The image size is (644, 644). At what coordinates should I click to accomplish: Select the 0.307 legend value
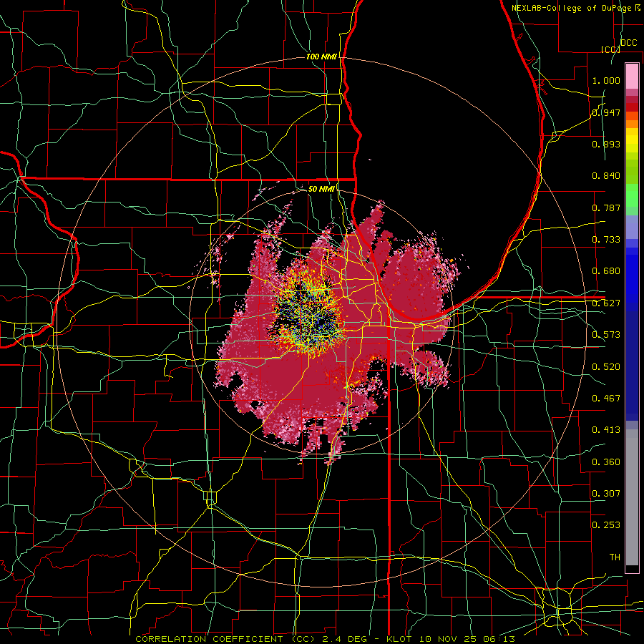pyautogui.click(x=606, y=494)
